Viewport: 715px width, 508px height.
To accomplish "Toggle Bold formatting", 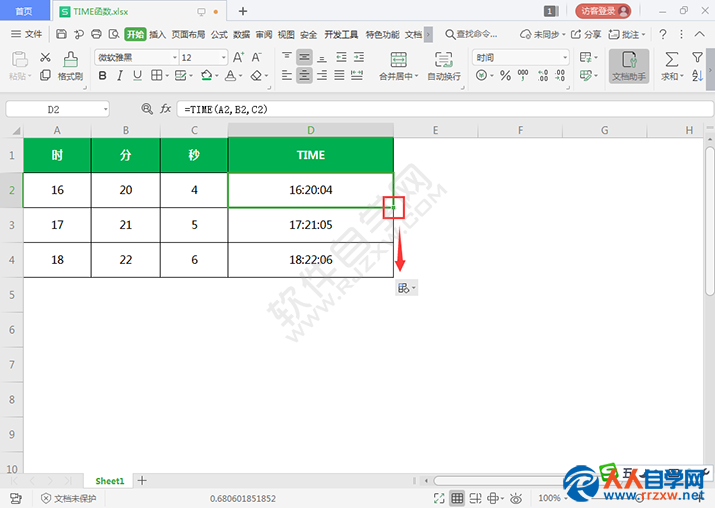I will [x=103, y=75].
